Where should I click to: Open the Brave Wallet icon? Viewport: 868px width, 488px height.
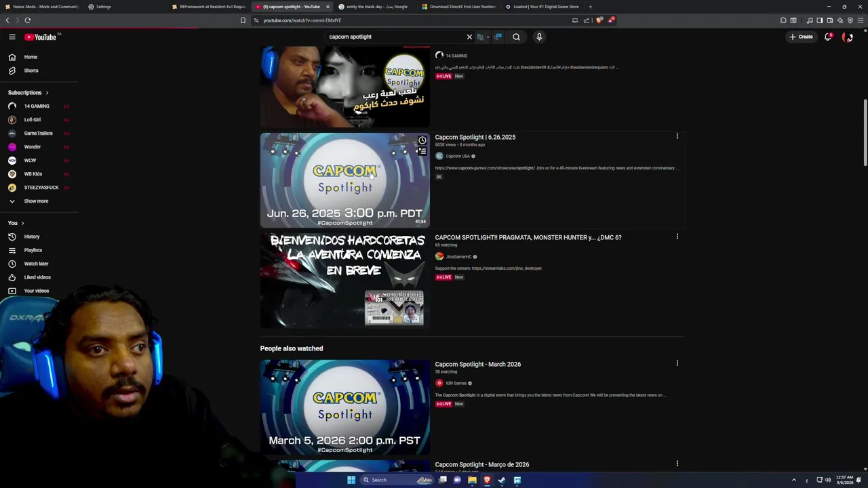point(829,20)
